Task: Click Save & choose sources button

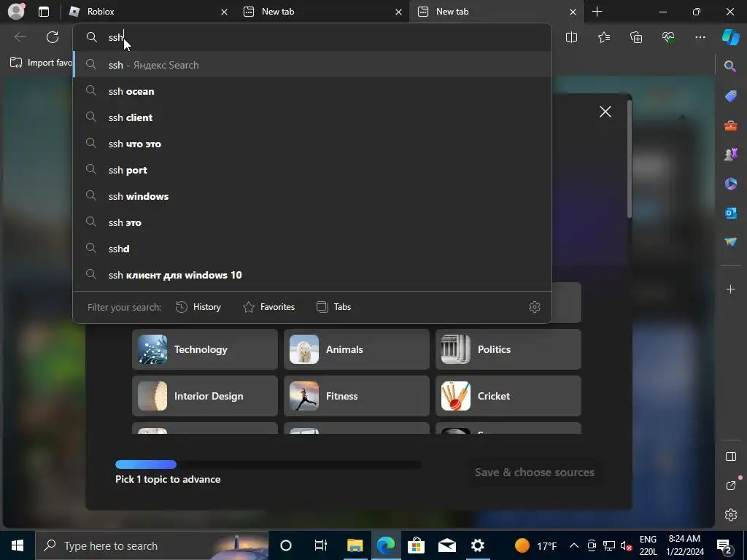Action: click(x=534, y=472)
